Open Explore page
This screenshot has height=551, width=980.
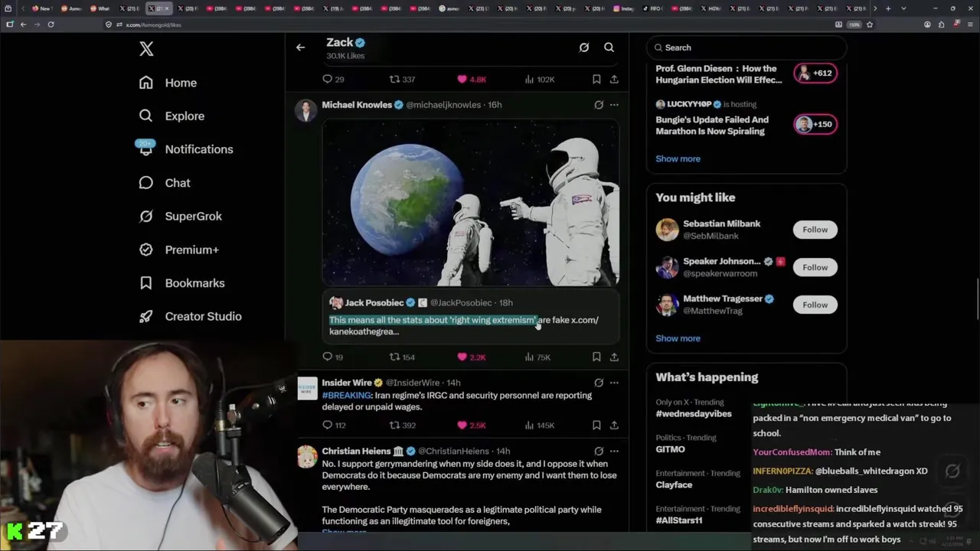(x=185, y=116)
